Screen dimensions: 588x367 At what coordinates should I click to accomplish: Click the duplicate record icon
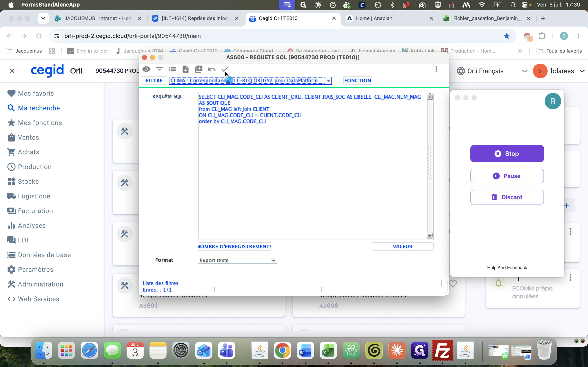coord(198,69)
